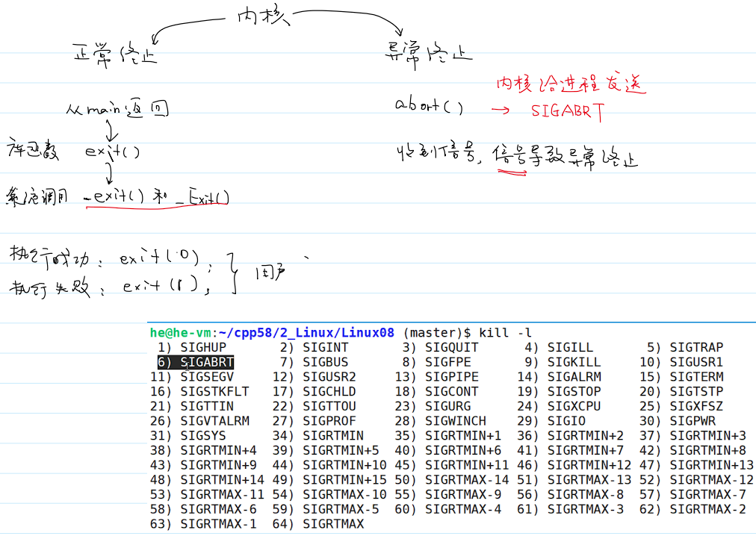
Task: Click the 17) SIGCHLD entry
Action: [314, 391]
